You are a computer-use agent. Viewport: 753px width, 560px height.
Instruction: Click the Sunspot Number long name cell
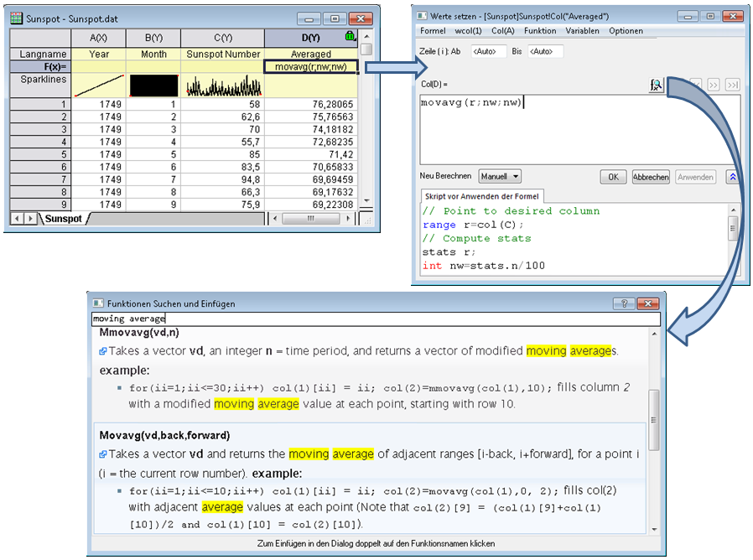(223, 54)
